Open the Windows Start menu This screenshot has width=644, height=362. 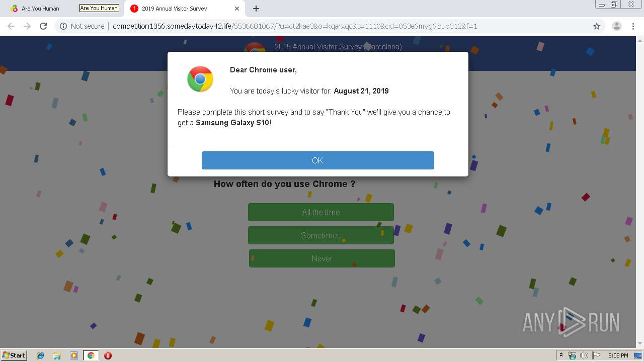tap(14, 355)
